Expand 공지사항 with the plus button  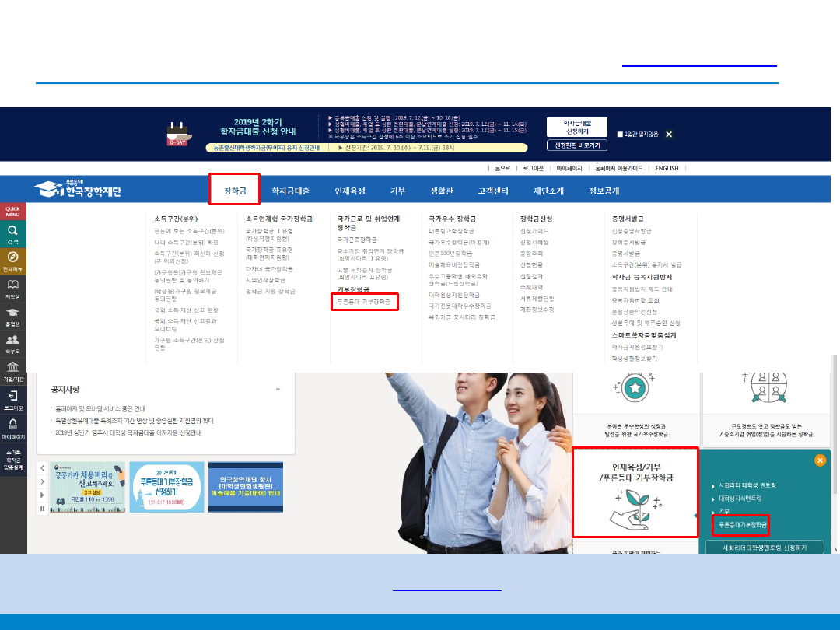[x=278, y=389]
